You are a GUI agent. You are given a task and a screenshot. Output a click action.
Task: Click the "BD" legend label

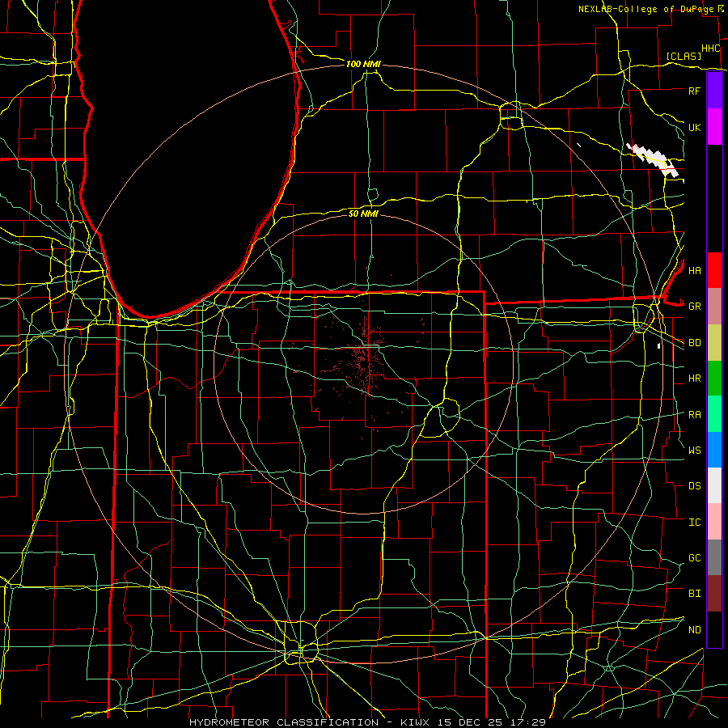[694, 343]
